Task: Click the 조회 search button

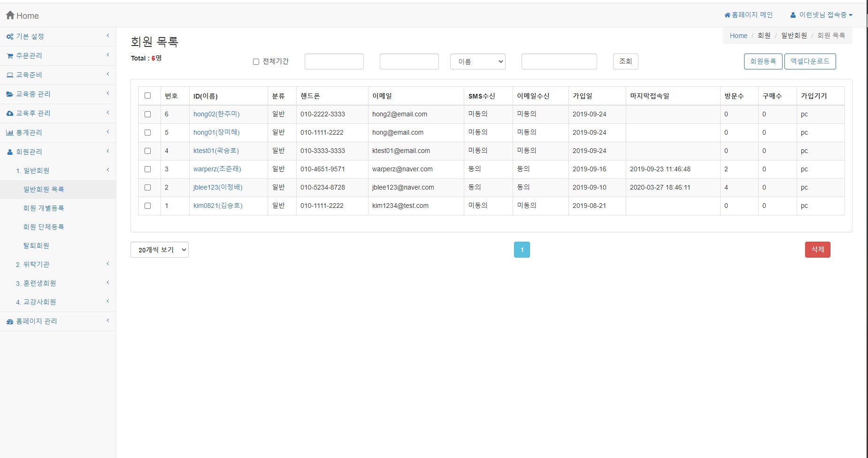Action: pyautogui.click(x=626, y=61)
